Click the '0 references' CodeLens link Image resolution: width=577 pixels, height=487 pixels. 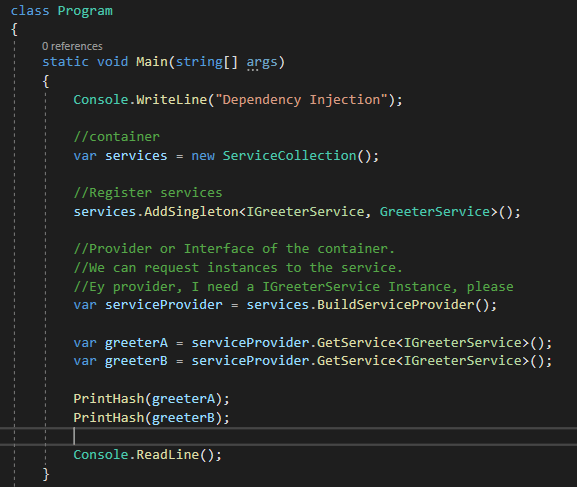pyautogui.click(x=72, y=46)
